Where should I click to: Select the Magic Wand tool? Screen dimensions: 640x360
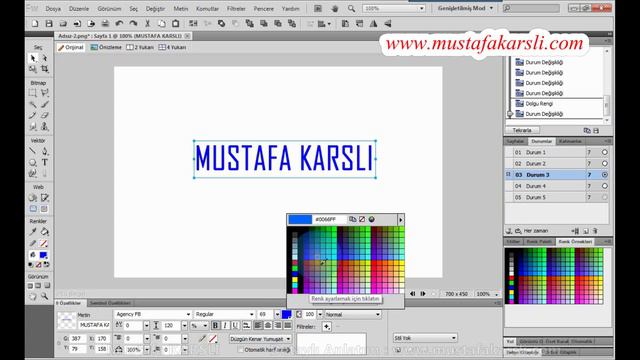tap(33, 104)
